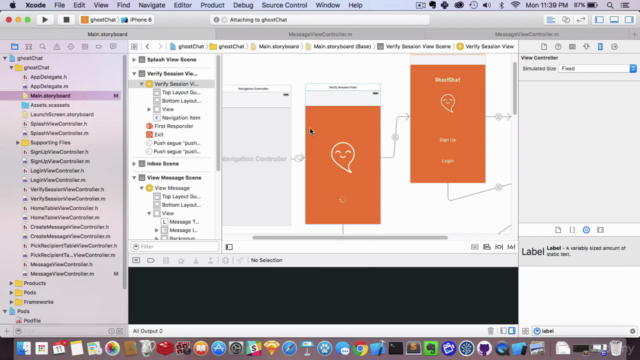The height and width of the screenshot is (360, 640).
Task: Show the Identity inspector
Action: tap(572, 47)
